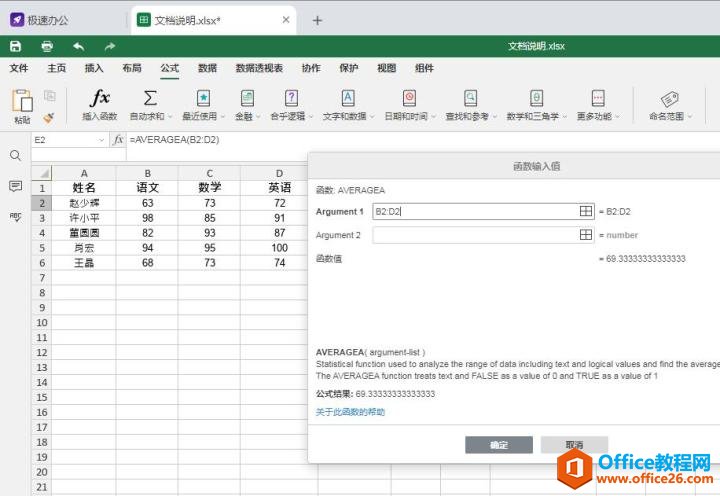Select column B header

147,173
